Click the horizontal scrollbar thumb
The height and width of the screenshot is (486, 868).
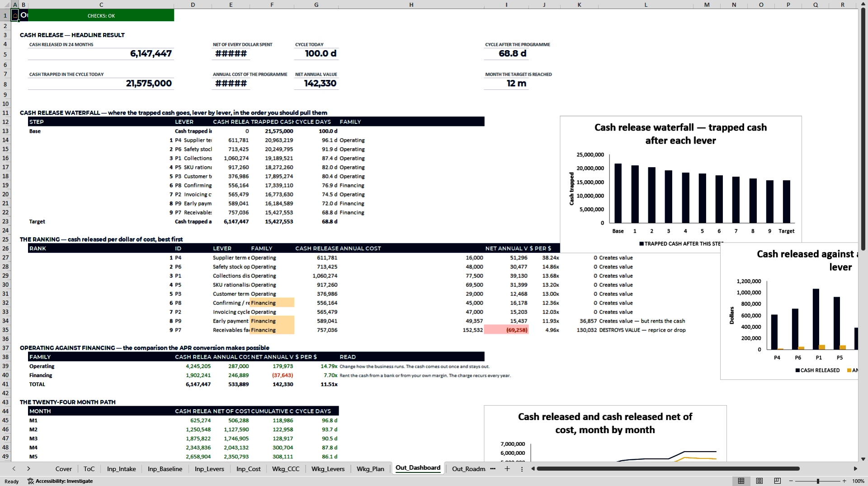pyautogui.click(x=668, y=469)
